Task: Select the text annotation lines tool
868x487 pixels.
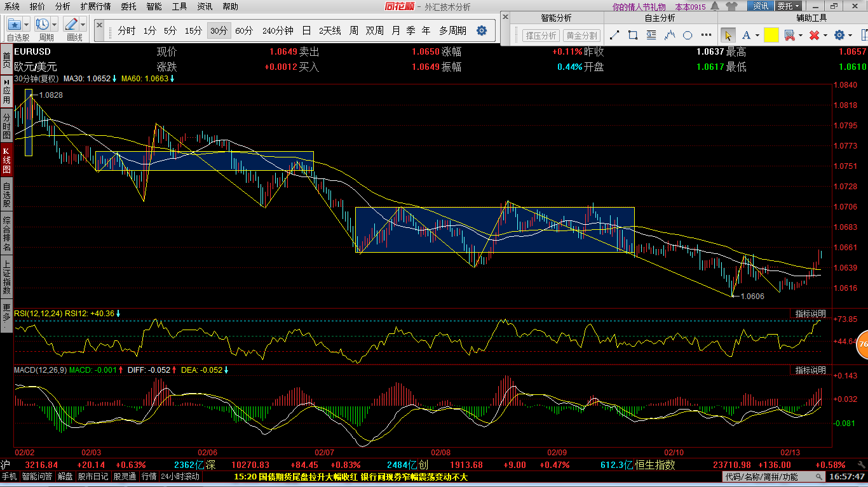Action: 651,35
